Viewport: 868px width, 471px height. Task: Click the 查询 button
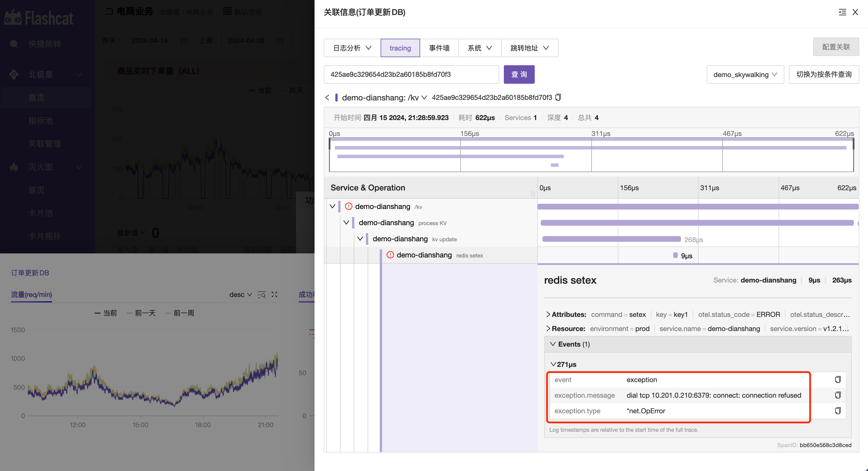pos(518,74)
